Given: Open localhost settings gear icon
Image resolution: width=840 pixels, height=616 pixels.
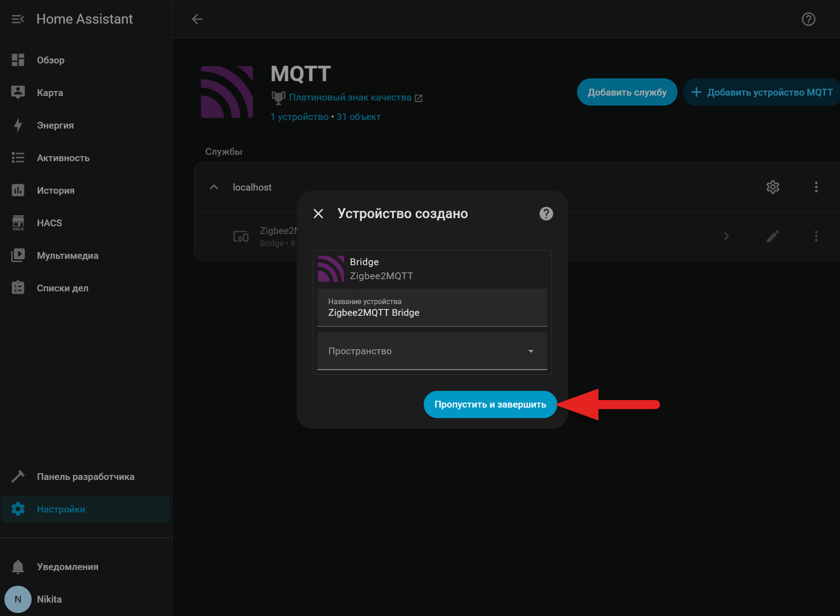Looking at the screenshot, I should (x=773, y=187).
